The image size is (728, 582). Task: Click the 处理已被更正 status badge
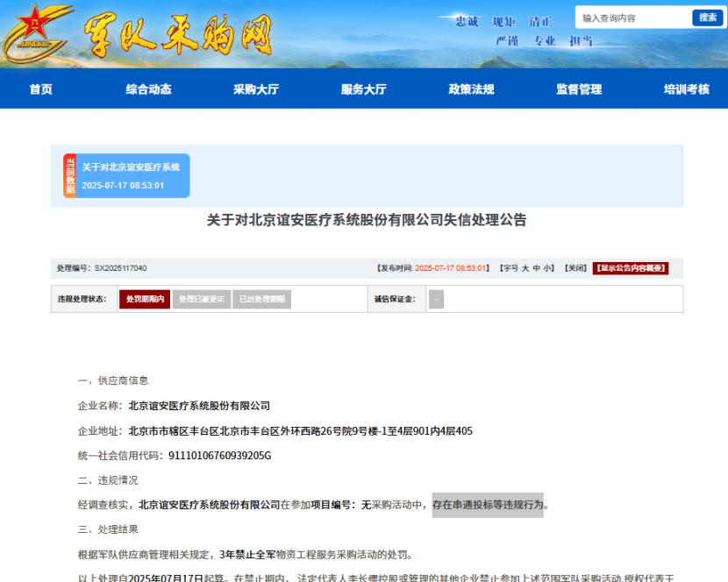pyautogui.click(x=202, y=299)
